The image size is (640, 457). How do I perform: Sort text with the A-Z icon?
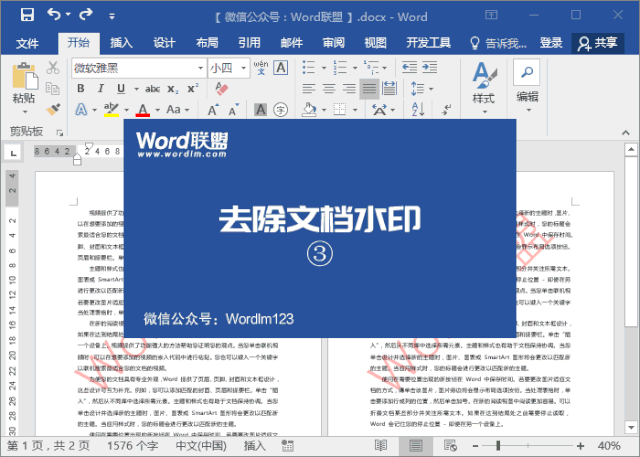click(x=418, y=109)
